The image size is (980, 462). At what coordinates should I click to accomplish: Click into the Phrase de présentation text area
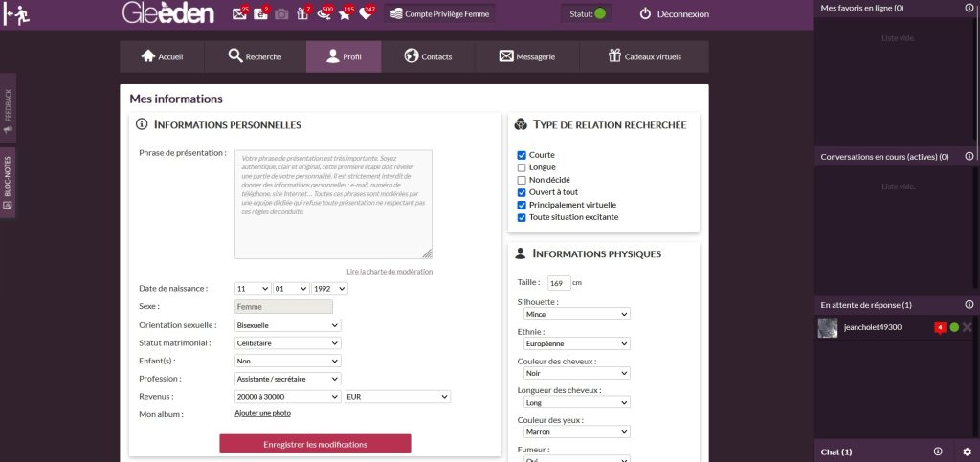click(333, 204)
